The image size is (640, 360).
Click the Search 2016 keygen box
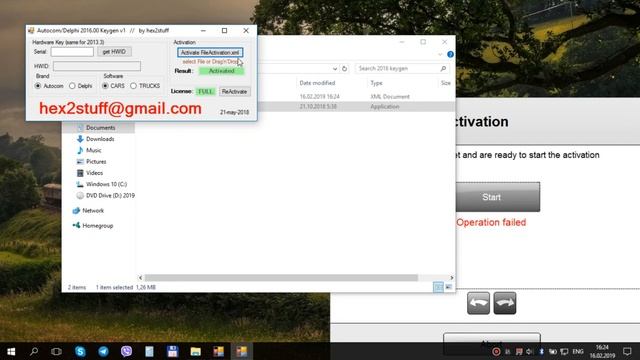pyautogui.click(x=402, y=69)
